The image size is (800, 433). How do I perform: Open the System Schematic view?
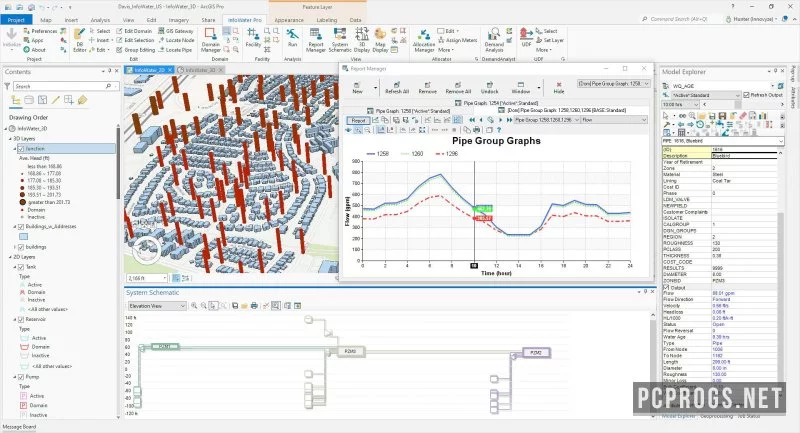(340, 40)
